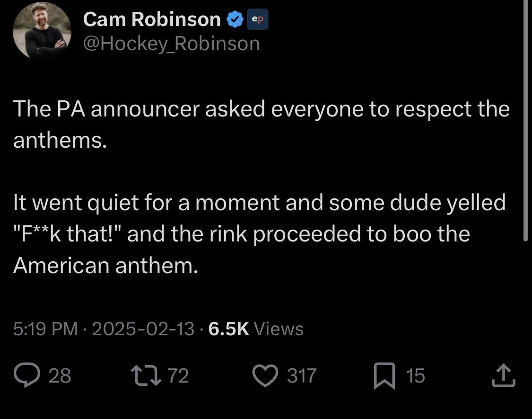This screenshot has width=532, height=419.
Task: Bookmark this tweet with ribbon icon
Action: (384, 376)
